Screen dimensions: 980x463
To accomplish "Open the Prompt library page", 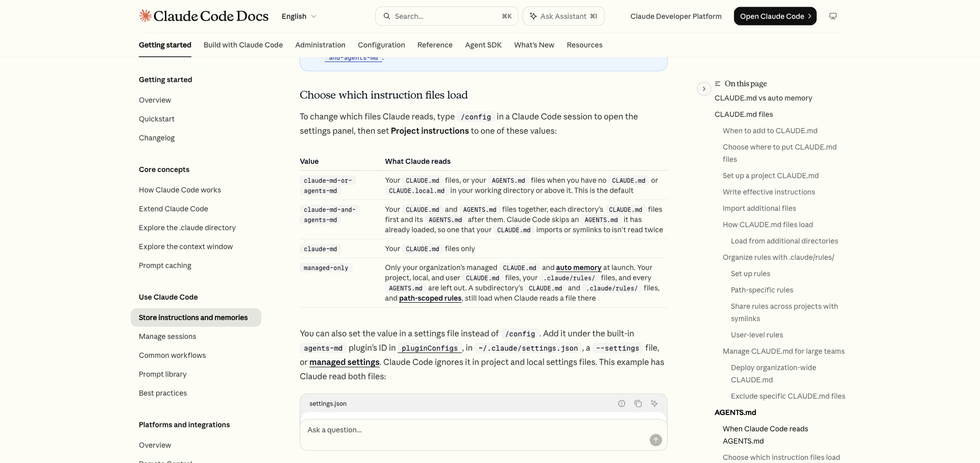I will [x=163, y=374].
